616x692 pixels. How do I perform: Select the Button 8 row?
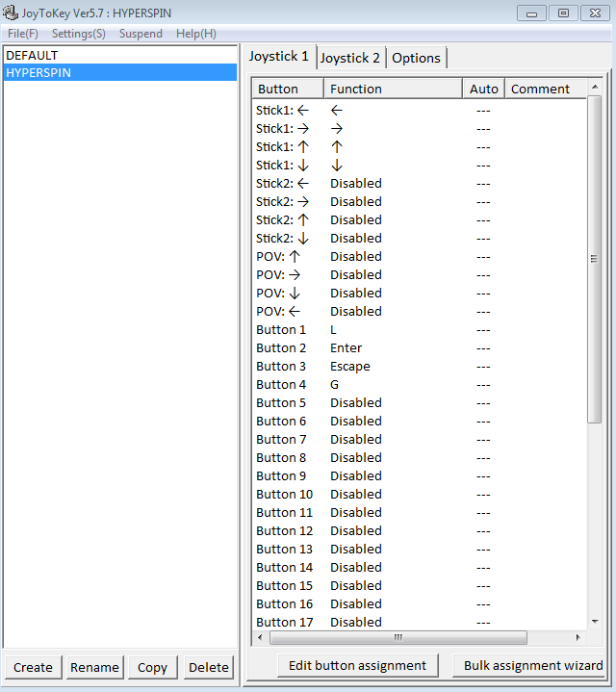(420, 458)
